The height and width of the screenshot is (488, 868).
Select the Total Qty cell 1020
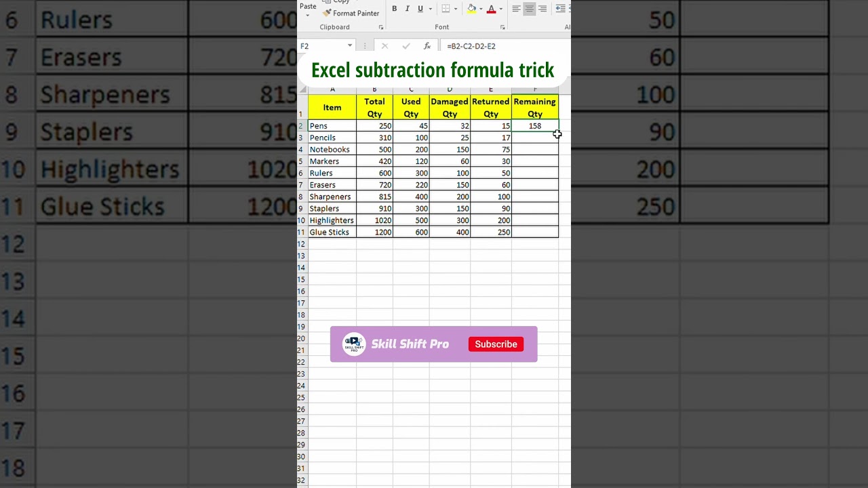click(374, 220)
